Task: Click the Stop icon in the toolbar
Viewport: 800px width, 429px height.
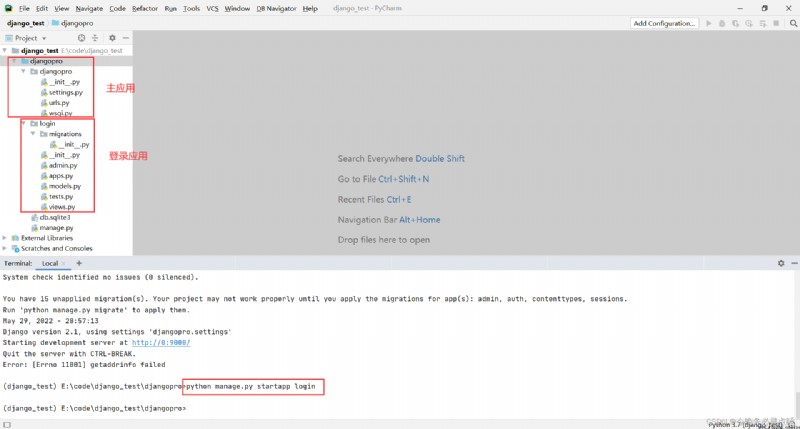Action: [776, 23]
